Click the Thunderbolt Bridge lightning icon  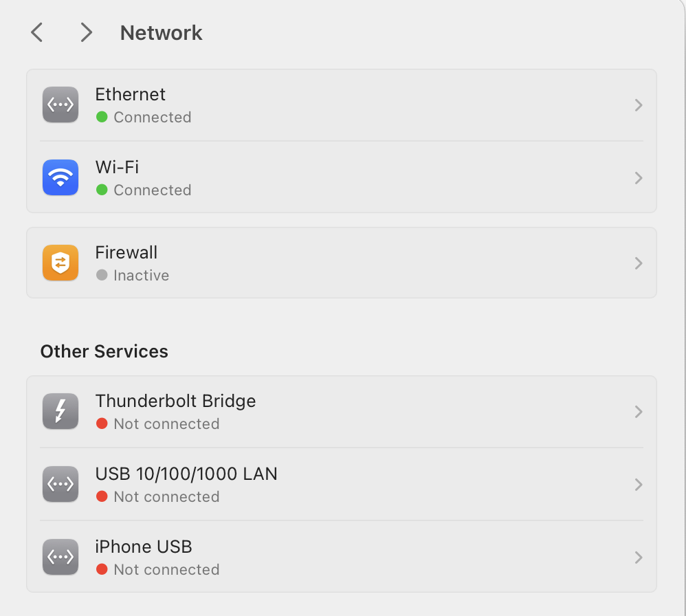point(60,411)
